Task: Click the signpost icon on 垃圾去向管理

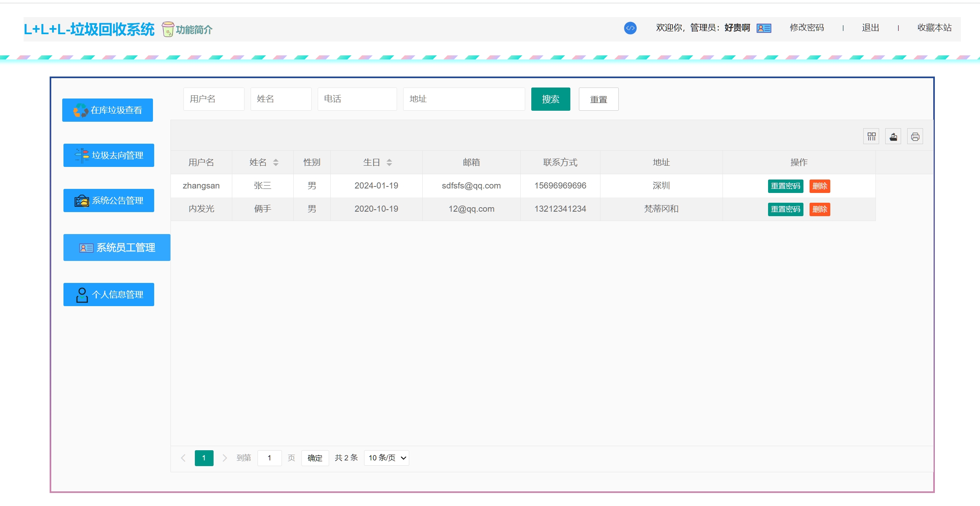Action: [x=82, y=156]
